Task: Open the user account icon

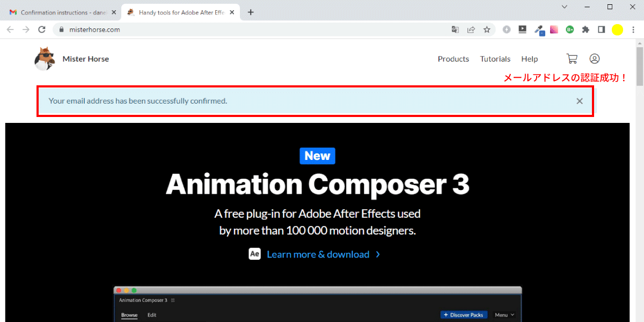Action: 595,58
